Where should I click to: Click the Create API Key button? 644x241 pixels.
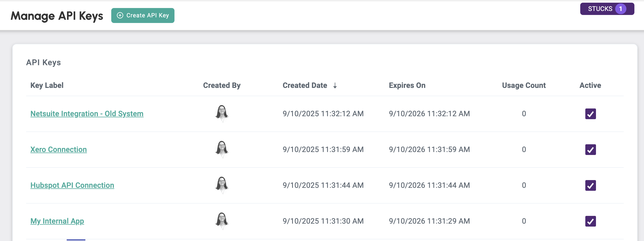pyautogui.click(x=143, y=15)
